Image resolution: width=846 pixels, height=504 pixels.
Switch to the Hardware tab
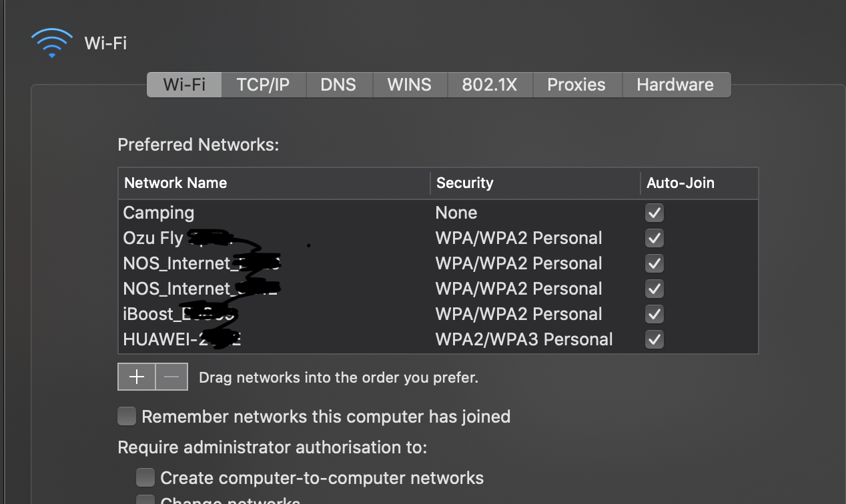click(675, 85)
